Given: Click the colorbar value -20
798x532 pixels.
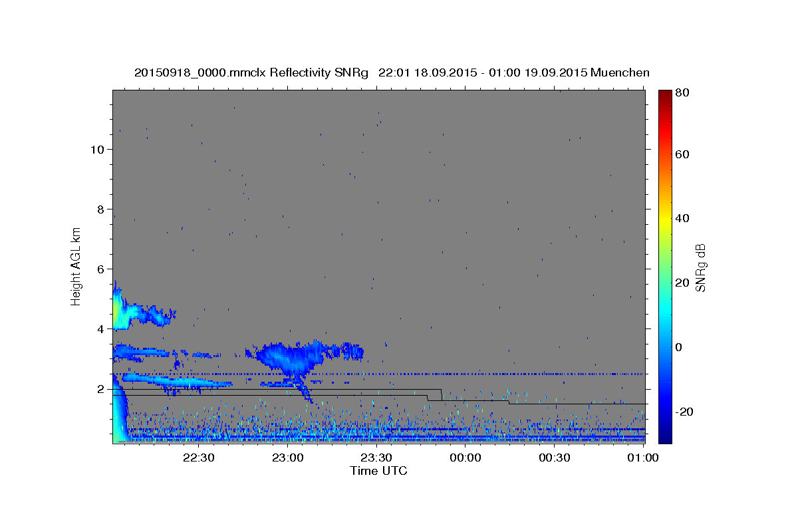Looking at the screenshot, I should 684,412.
